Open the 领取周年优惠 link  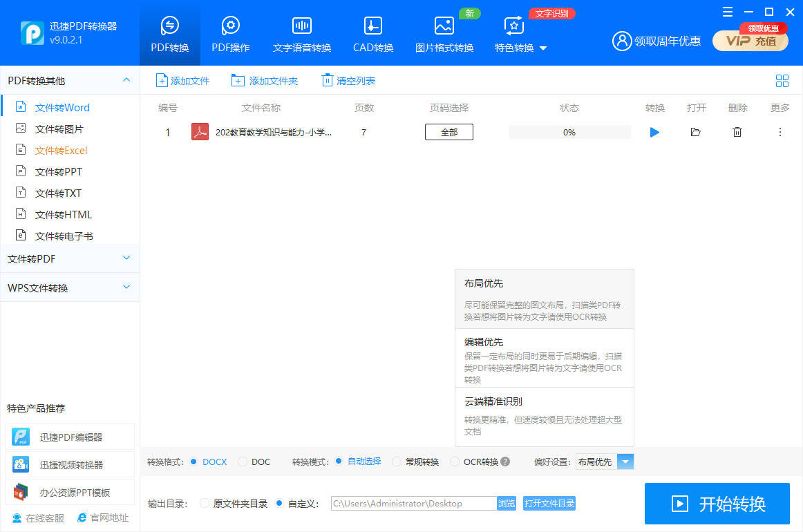[668, 41]
